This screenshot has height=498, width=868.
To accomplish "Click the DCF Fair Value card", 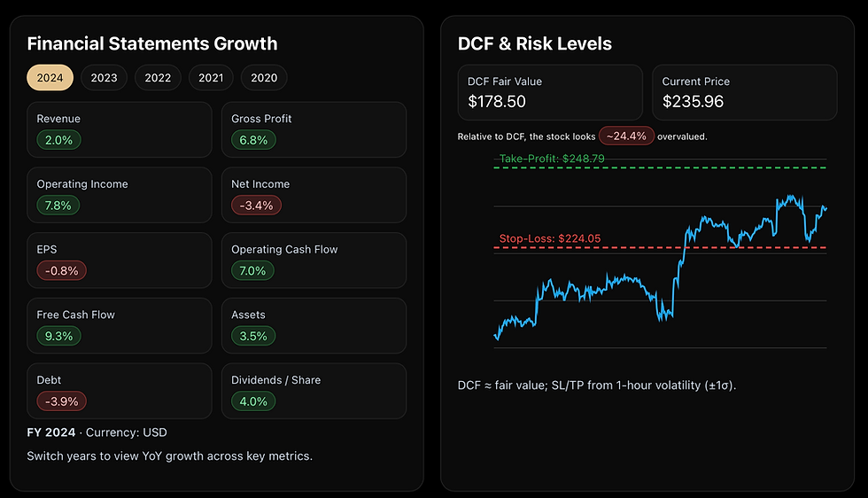I will click(549, 92).
